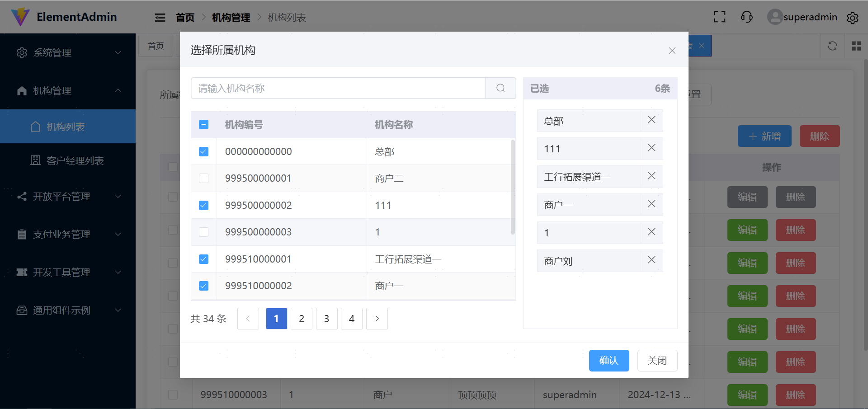The width and height of the screenshot is (868, 409).
Task: Click 机构管理 in breadcrumb
Action: [x=231, y=18]
